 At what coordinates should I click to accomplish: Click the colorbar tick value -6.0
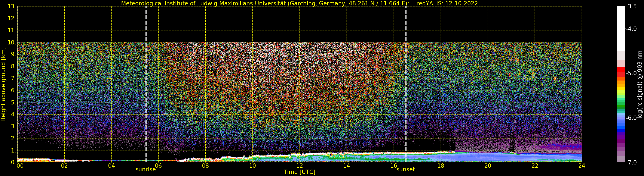point(631,118)
